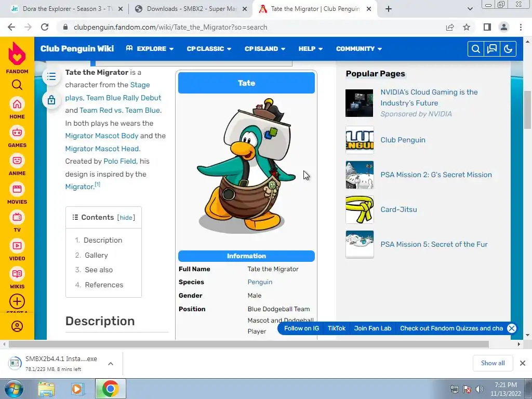The image size is (532, 399).
Task: Click Show all downloads
Action: click(x=493, y=363)
